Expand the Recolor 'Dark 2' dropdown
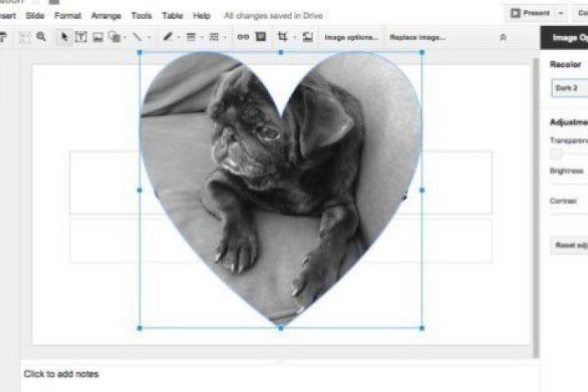 coord(568,87)
